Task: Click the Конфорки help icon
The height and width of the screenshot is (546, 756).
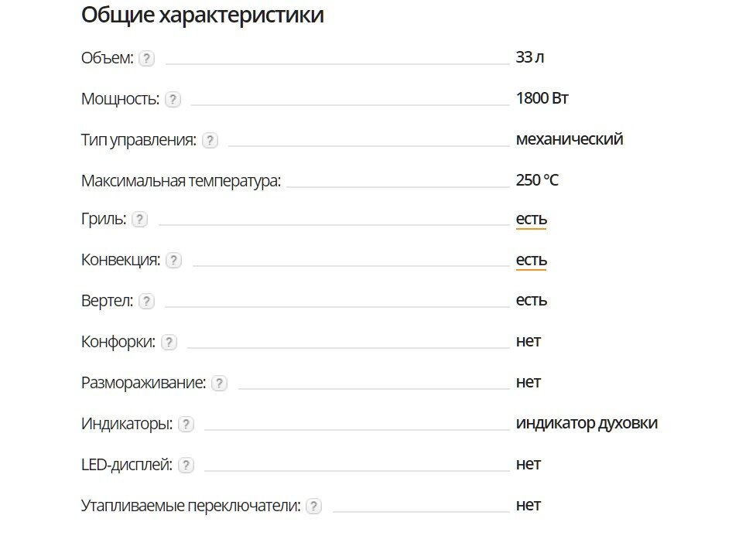Action: [169, 343]
